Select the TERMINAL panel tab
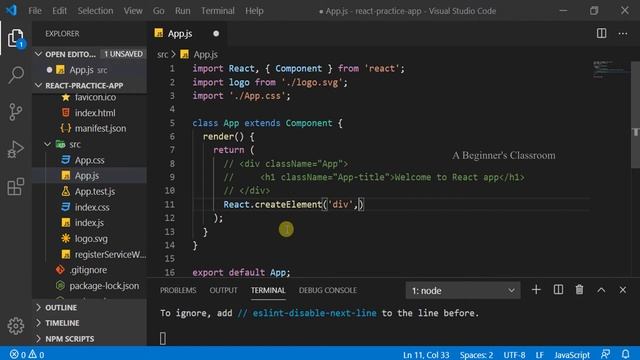This screenshot has height=360, width=640. click(268, 290)
